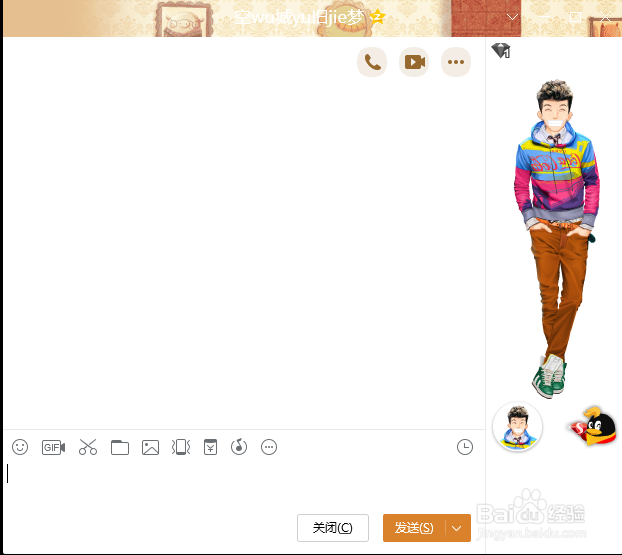Send a file using the folder icon
622x555 pixels.
point(120,447)
